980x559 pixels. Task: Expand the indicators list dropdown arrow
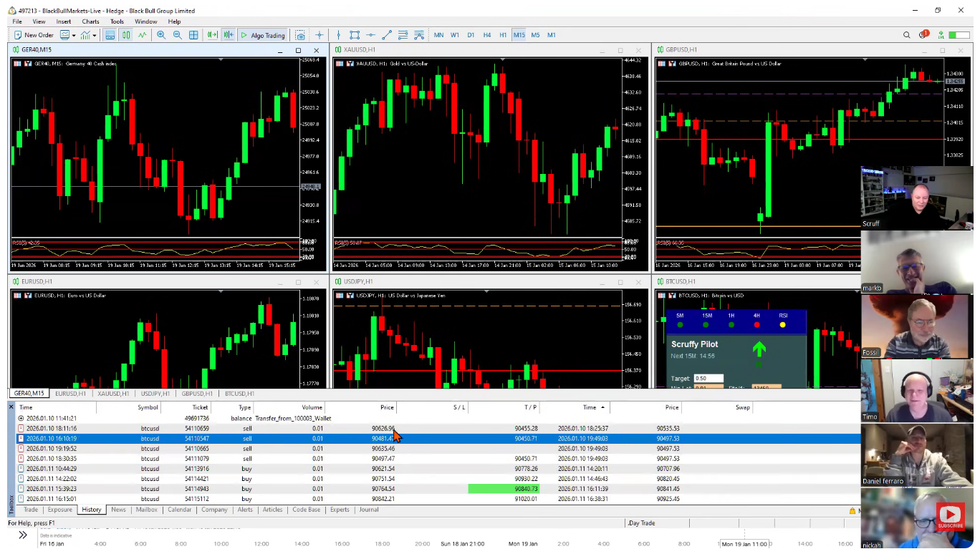95,35
